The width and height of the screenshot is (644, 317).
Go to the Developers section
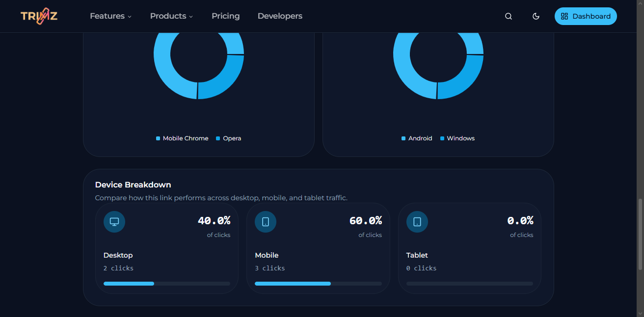click(280, 16)
